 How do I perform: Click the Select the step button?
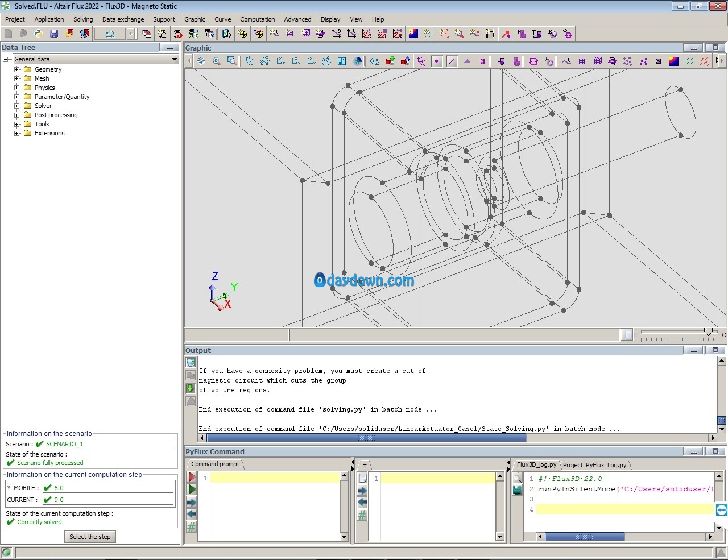(x=90, y=537)
